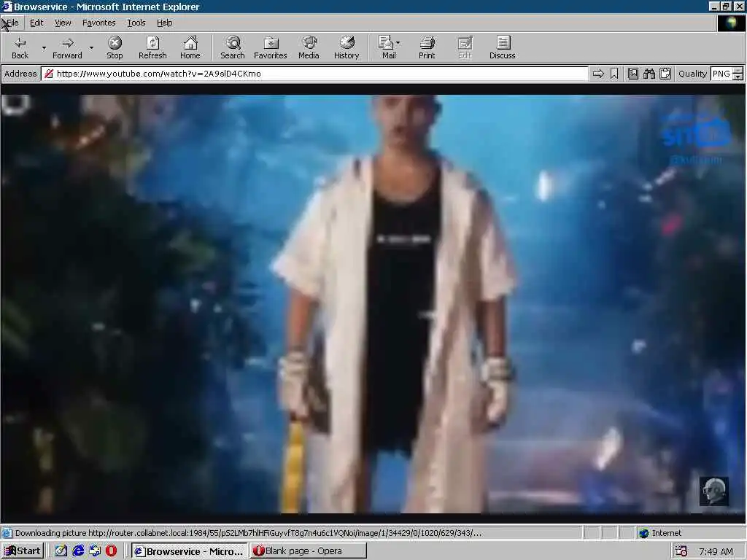The image size is (747, 560).
Task: Click the 'Internet' zone label
Action: coord(667,533)
